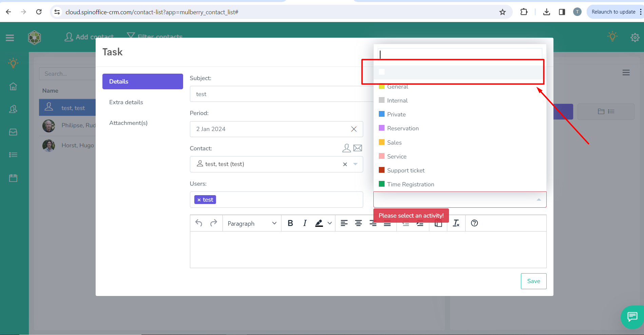The height and width of the screenshot is (335, 644).
Task: Apply the highlight text color tool
Action: [319, 223]
